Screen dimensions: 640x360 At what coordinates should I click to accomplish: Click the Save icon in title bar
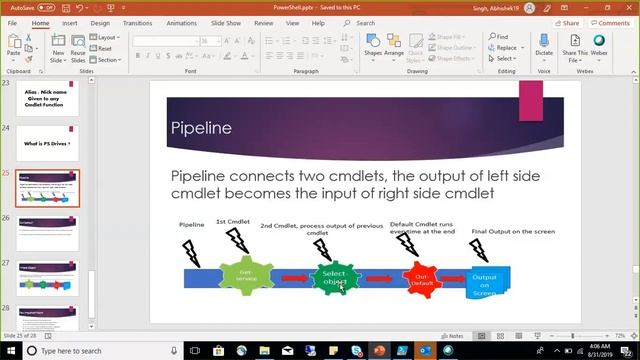point(66,8)
